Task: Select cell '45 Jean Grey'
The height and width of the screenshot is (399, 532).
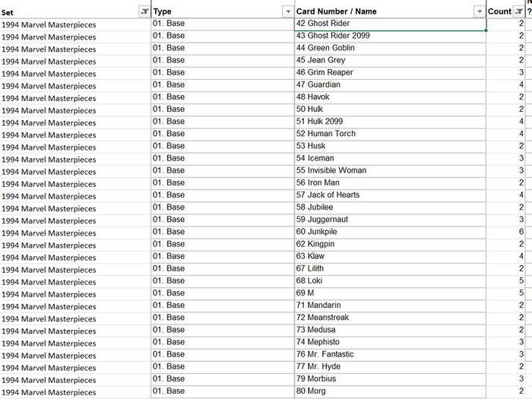Action: click(x=390, y=60)
